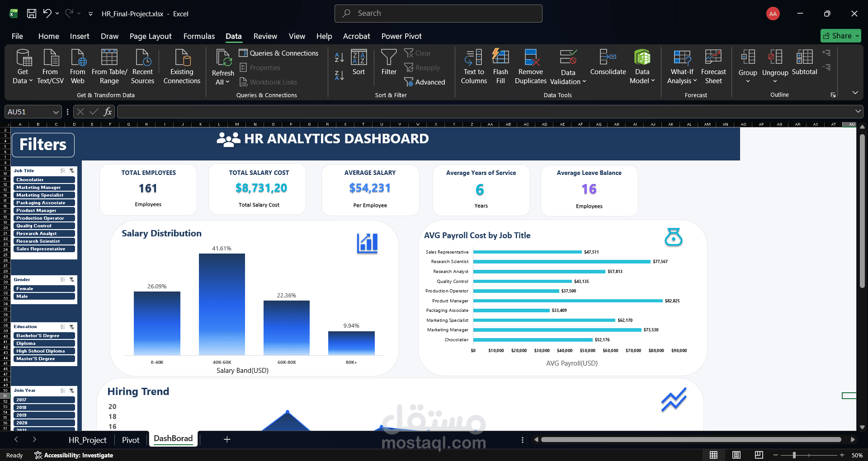Click Remove Duplicates

pyautogui.click(x=531, y=66)
